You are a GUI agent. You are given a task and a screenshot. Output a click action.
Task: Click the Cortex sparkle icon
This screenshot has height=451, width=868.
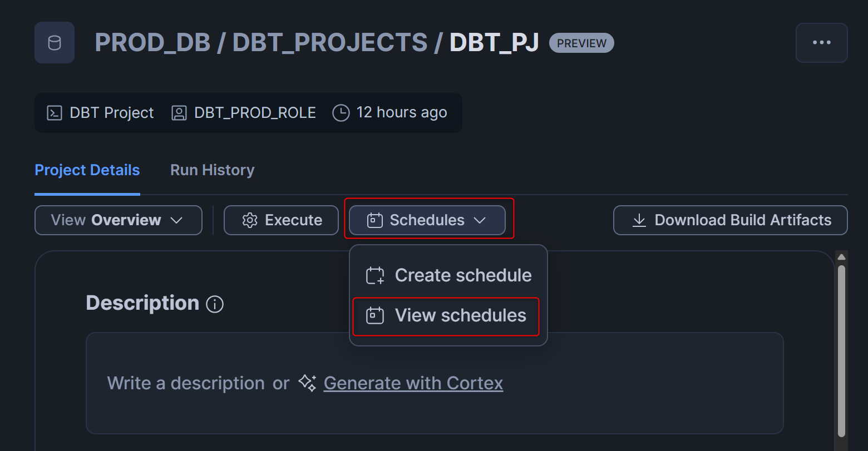point(307,383)
